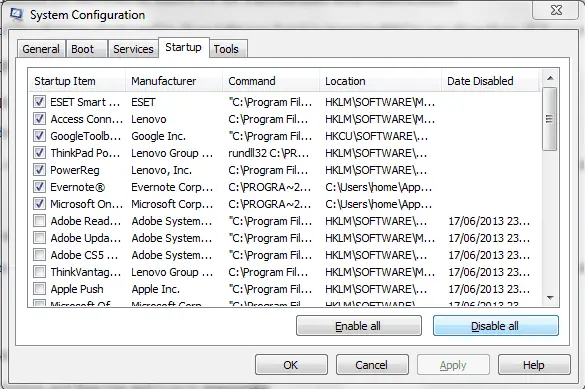Uncheck the Access Conn... startup item
The image size is (585, 389).
[39, 119]
